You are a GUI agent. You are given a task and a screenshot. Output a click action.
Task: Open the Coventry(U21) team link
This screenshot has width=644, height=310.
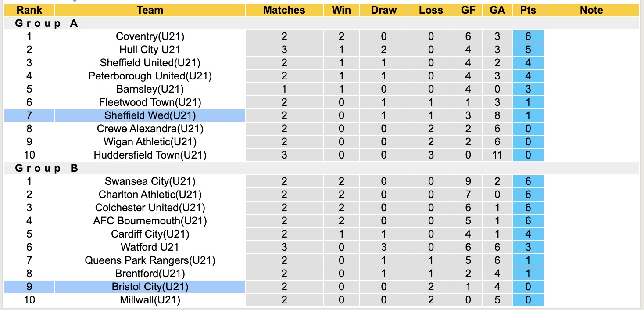tap(150, 36)
